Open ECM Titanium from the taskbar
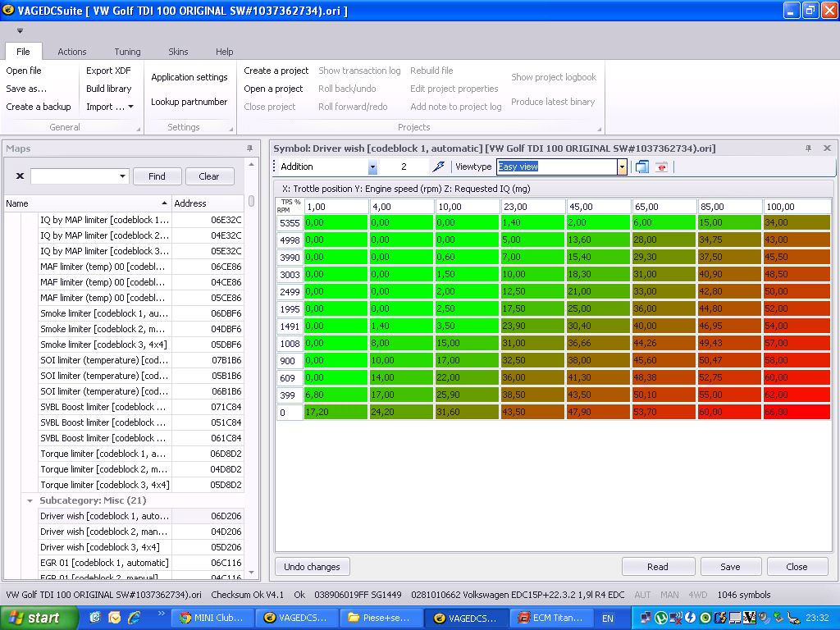Image resolution: width=840 pixels, height=630 pixels. pos(549,618)
